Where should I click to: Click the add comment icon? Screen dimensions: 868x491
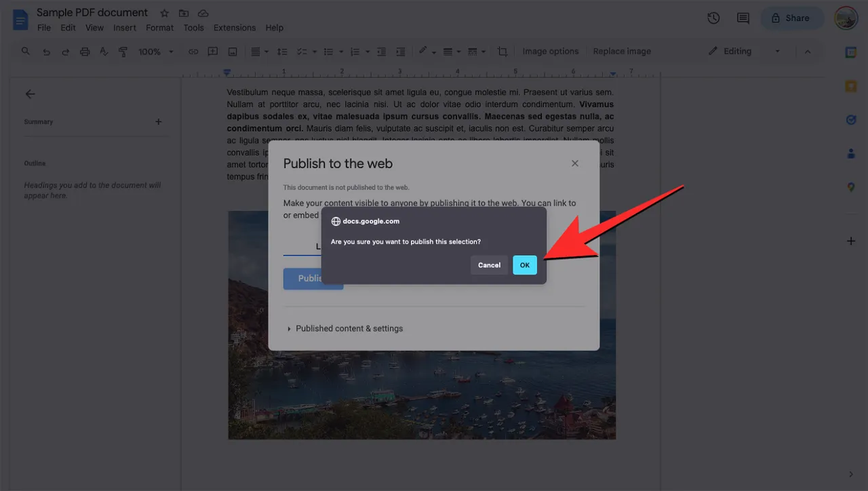click(212, 52)
